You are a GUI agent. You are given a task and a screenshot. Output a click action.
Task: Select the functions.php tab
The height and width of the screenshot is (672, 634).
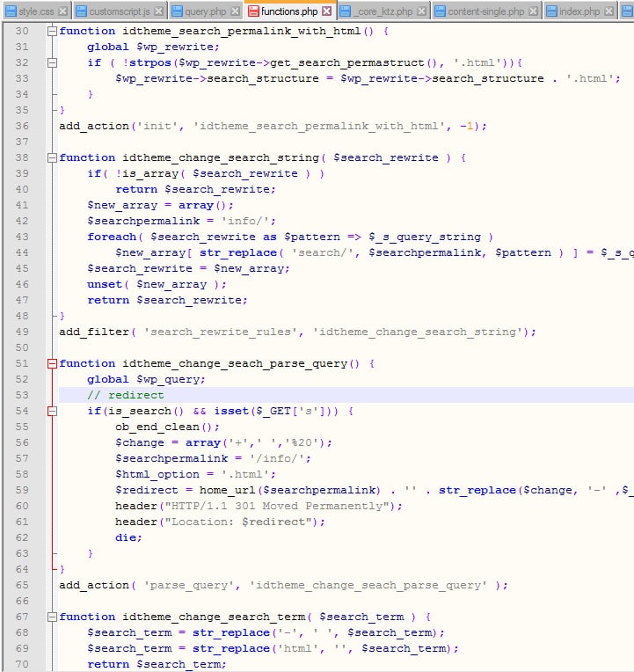pyautogui.click(x=289, y=11)
